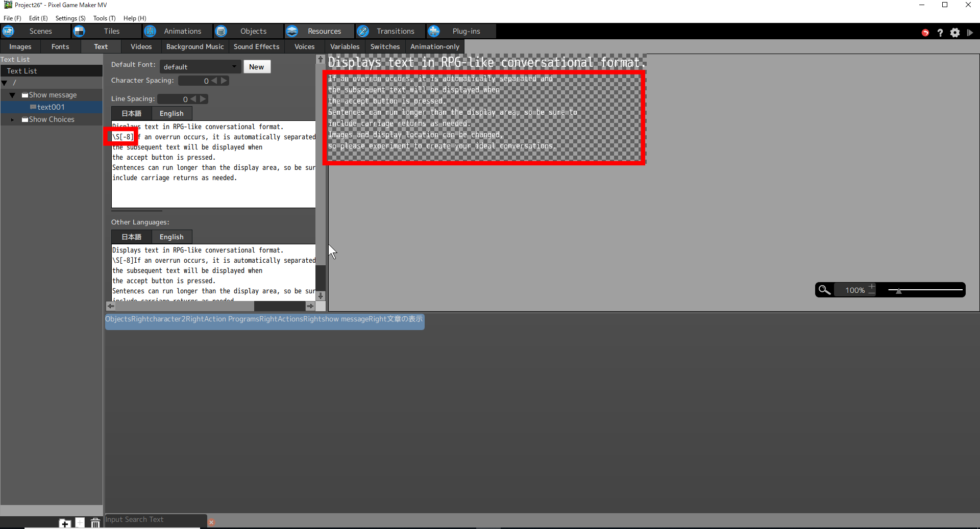Screen dimensions: 980x529
Task: Open help via the question mark icon
Action: coord(940,33)
